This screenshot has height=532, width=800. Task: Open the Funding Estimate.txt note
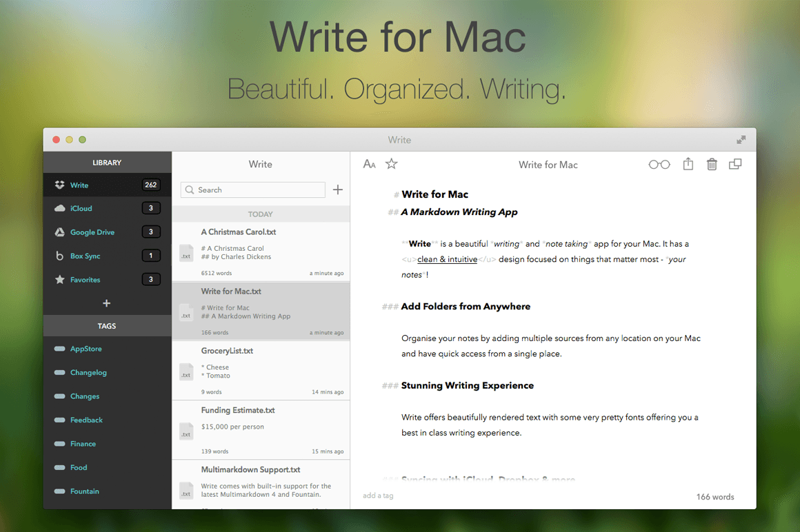(x=261, y=430)
